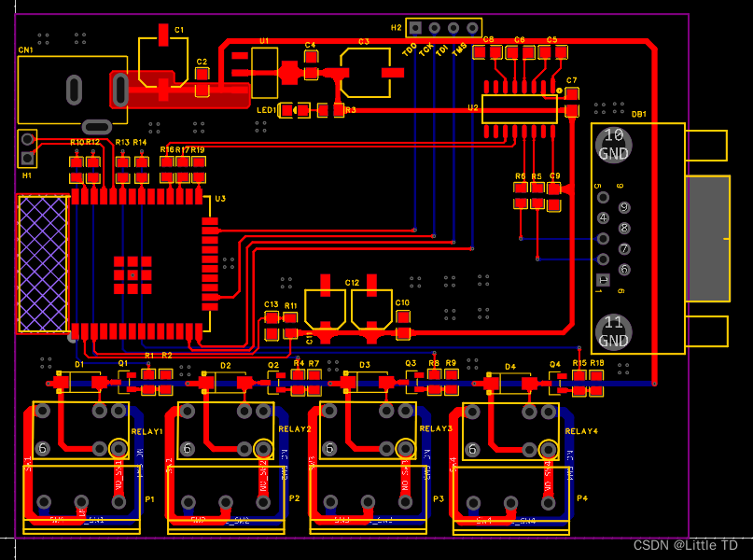Click the P4 terminal designator
The width and height of the screenshot is (753, 560).
click(582, 498)
